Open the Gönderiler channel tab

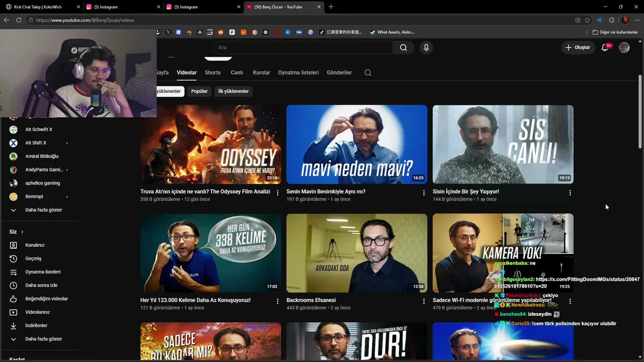pyautogui.click(x=339, y=72)
